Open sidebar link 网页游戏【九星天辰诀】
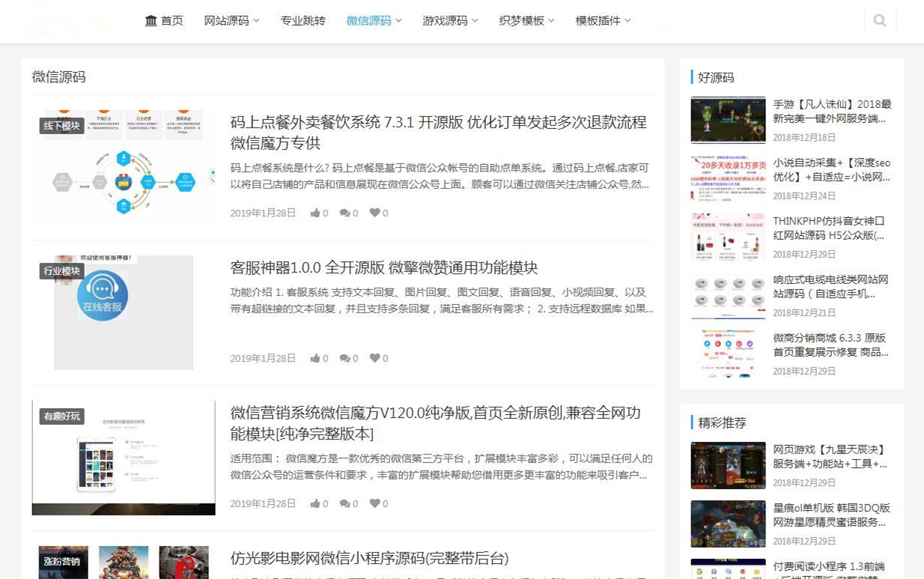924x579 pixels. coord(830,456)
